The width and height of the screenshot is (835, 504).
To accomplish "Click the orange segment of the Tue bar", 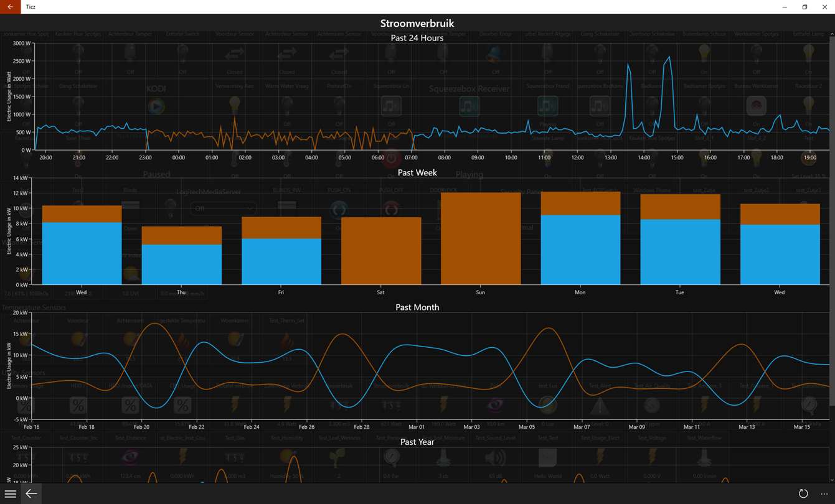I will [x=680, y=207].
